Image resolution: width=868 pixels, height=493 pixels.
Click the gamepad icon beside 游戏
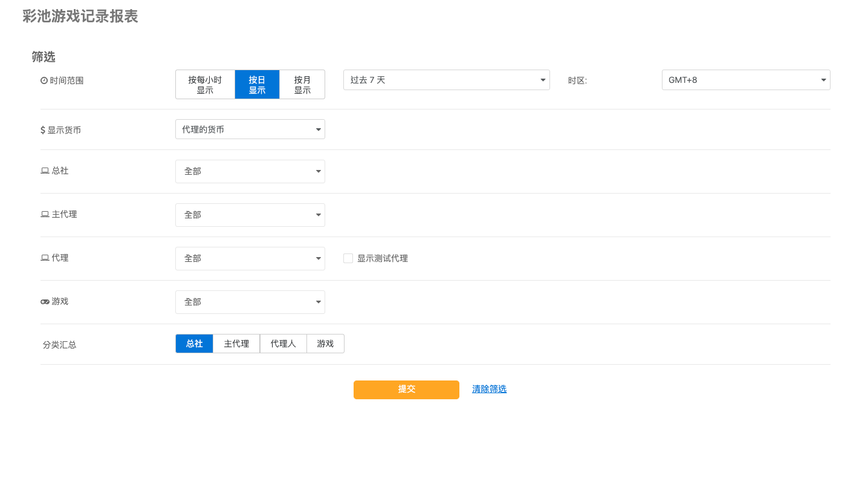45,302
